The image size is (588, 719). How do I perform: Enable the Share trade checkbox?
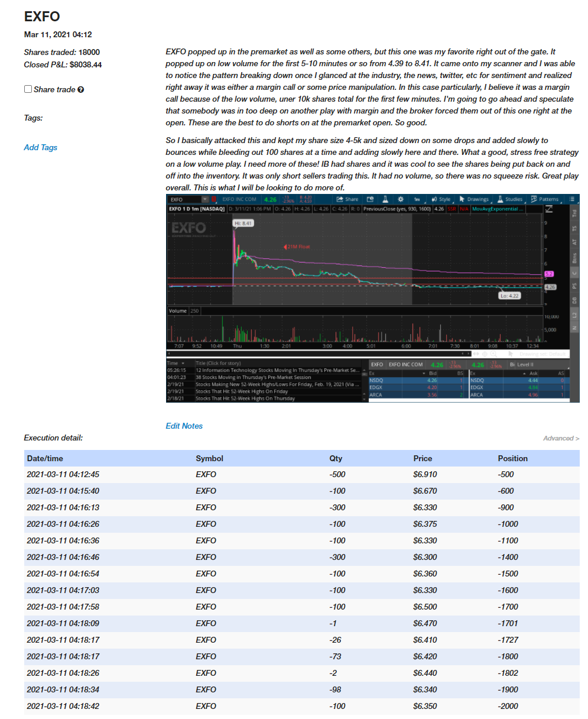[28, 89]
